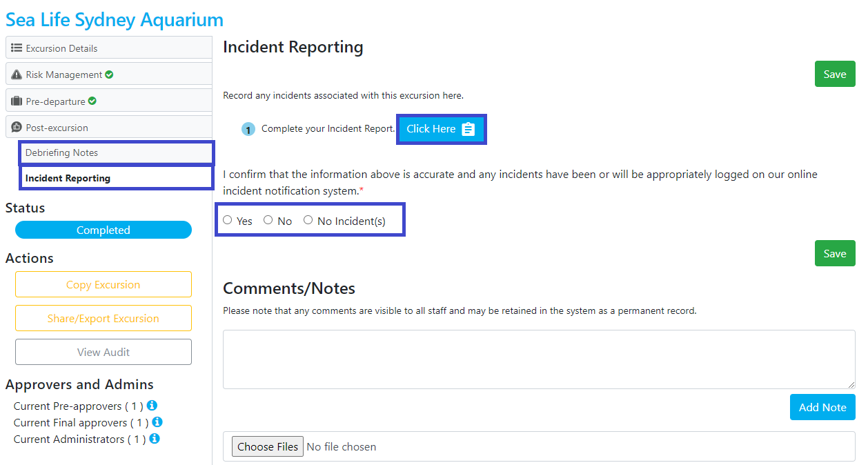
Task: Click the Save button above Comments/Notes
Action: (835, 253)
